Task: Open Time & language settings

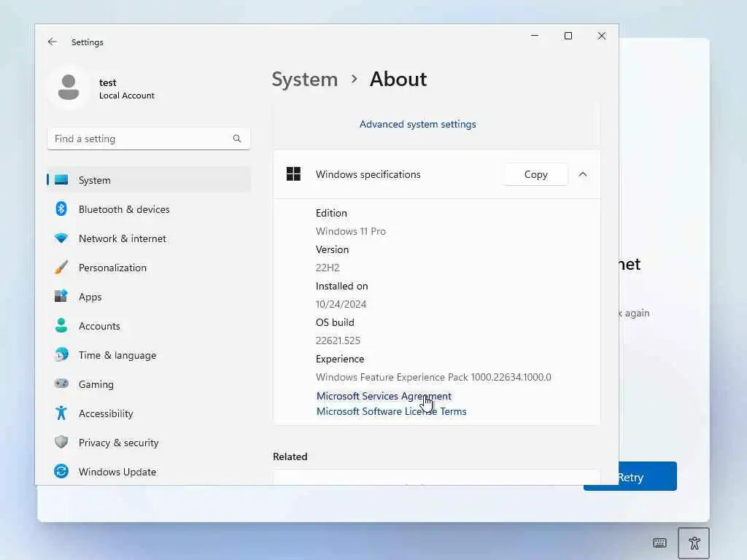Action: pyautogui.click(x=149, y=355)
